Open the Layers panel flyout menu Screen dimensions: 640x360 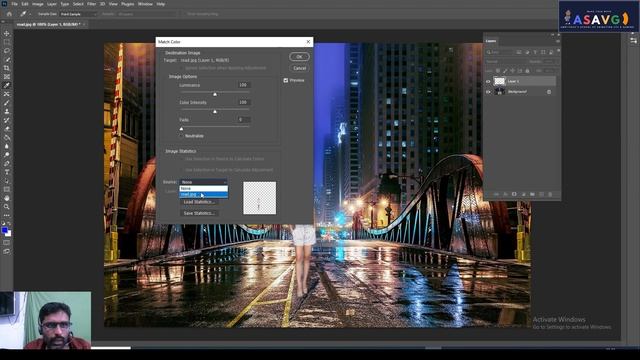558,41
